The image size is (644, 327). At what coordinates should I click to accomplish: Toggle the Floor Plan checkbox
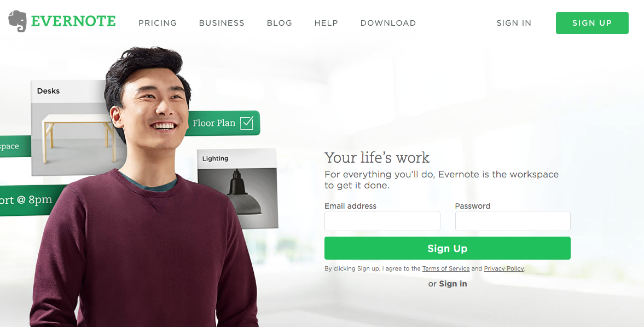247,123
